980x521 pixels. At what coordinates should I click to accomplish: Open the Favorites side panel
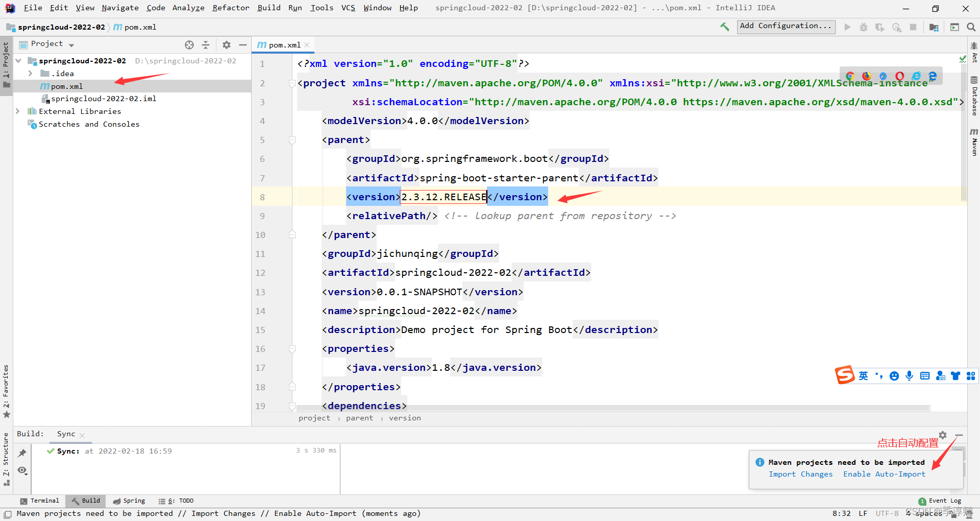[x=6, y=391]
